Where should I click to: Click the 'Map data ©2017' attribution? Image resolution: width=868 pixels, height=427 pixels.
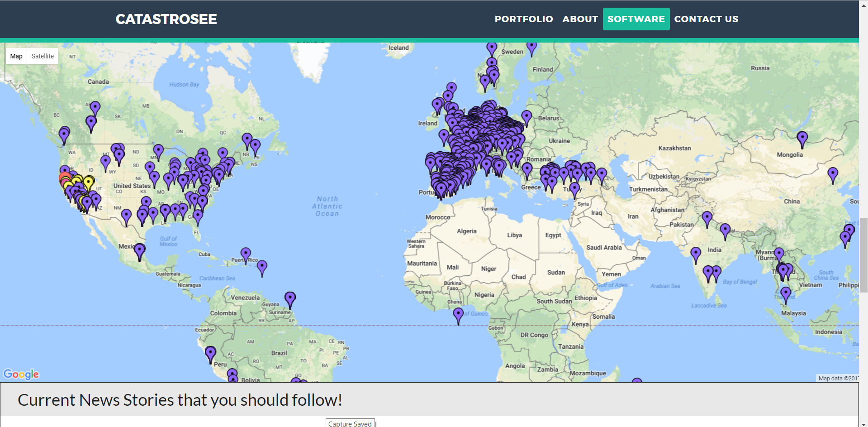[838, 378]
